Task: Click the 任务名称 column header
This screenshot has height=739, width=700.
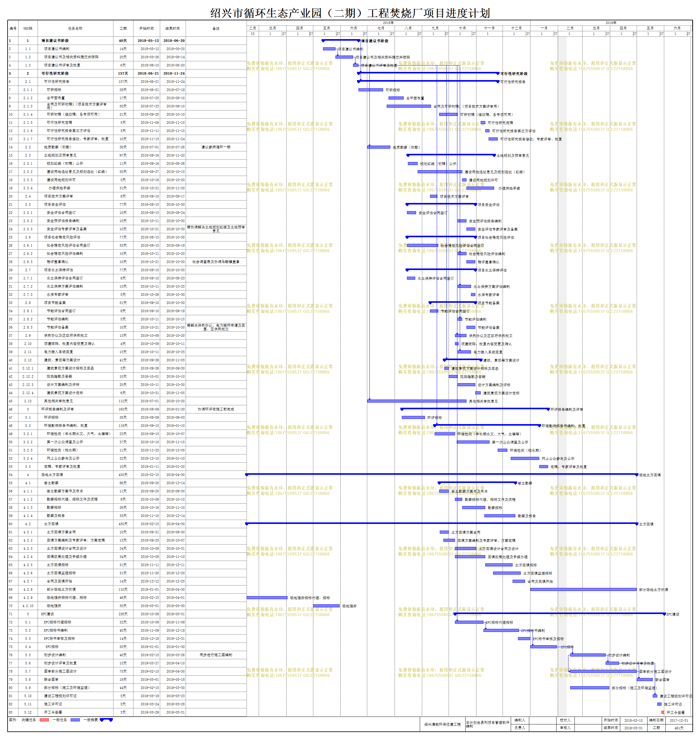Action: point(76,29)
